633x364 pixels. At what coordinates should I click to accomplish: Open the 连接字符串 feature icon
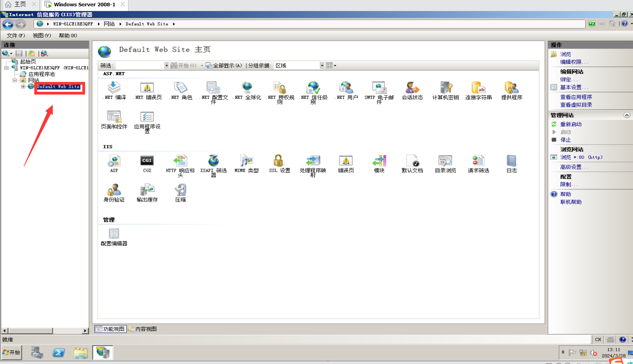pos(479,90)
